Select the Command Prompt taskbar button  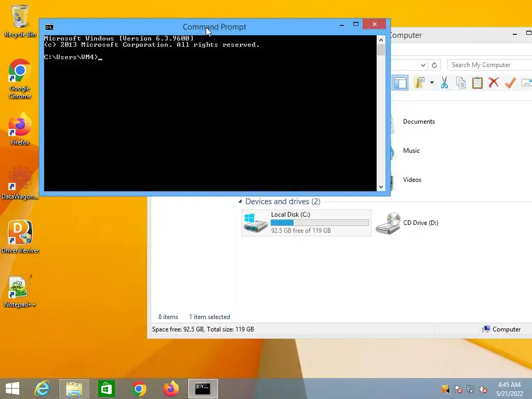(203, 389)
